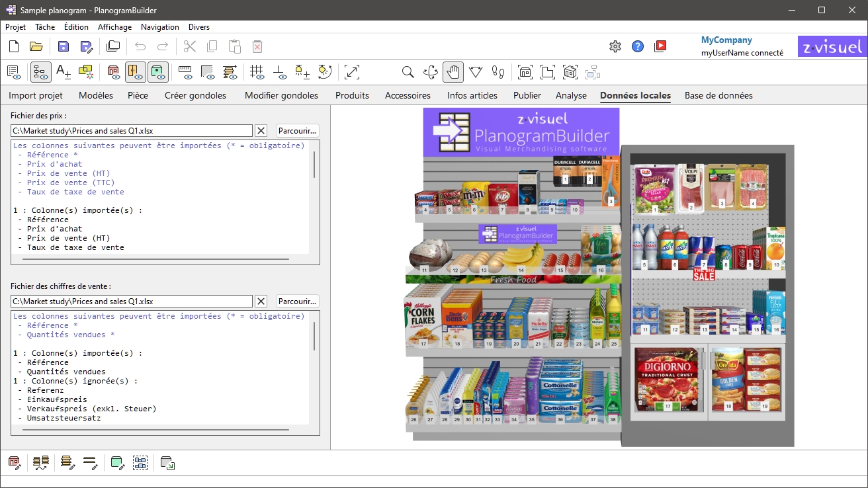Screen dimensions: 868x488
Task: Click the scissors Cut icon
Action: (190, 46)
